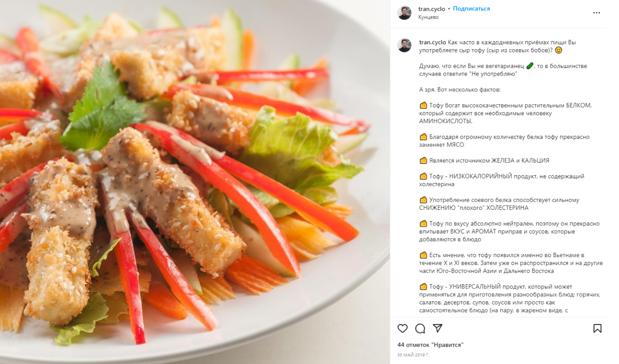
Task: Click caption line about НИЗКОКАЛОРИЙНЫЙ продукт
Action: pyautogui.click(x=502, y=180)
